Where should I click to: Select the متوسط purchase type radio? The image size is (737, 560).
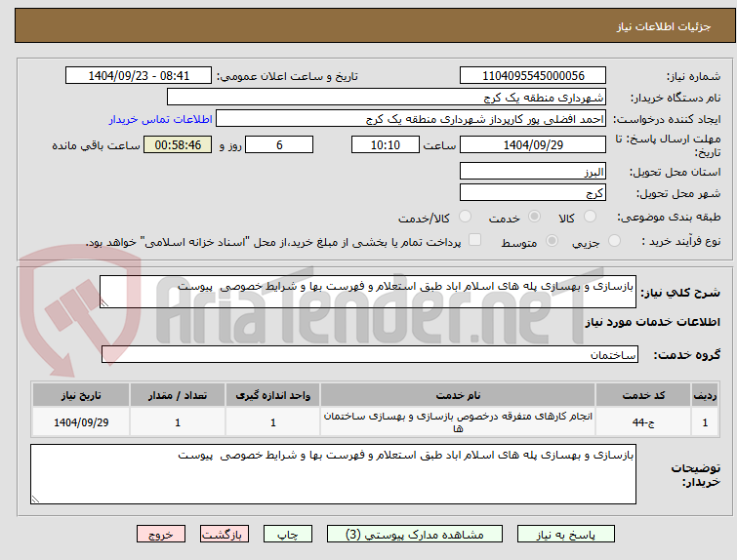552,241
